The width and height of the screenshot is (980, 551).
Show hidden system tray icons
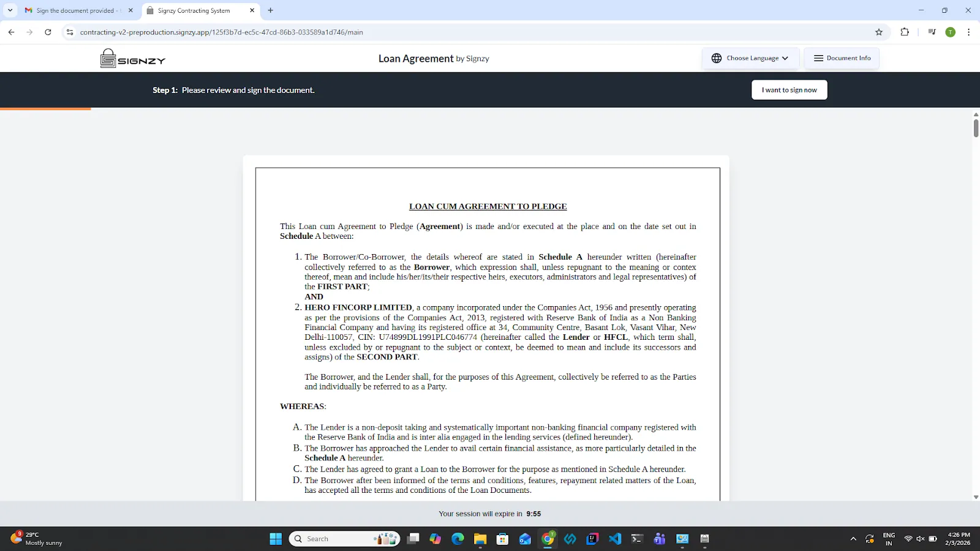[853, 539]
